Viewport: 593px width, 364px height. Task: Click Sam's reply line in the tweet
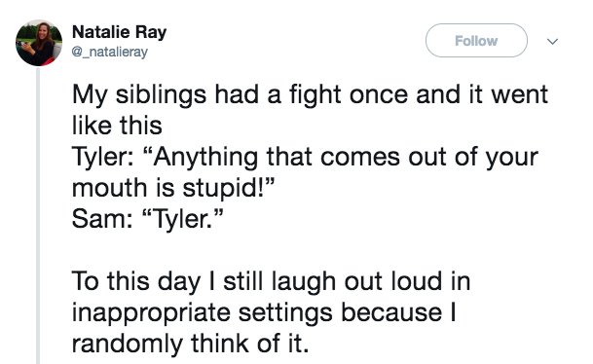(x=147, y=219)
